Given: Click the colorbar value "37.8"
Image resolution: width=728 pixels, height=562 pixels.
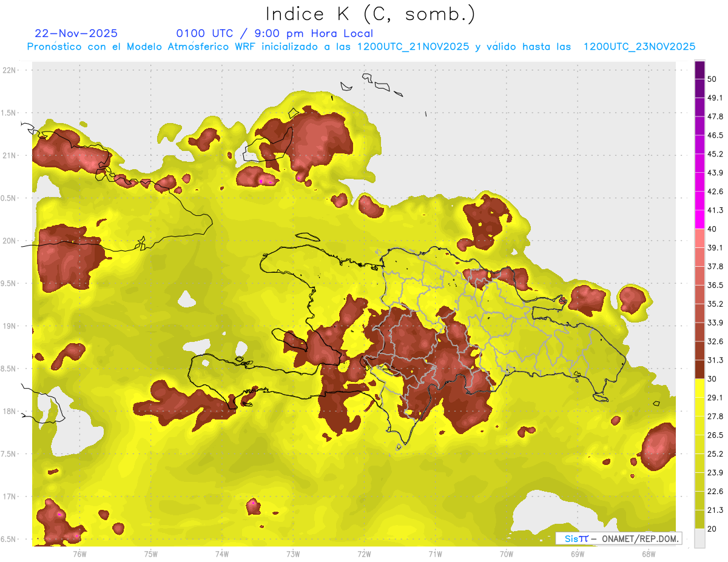Looking at the screenshot, I should [715, 266].
